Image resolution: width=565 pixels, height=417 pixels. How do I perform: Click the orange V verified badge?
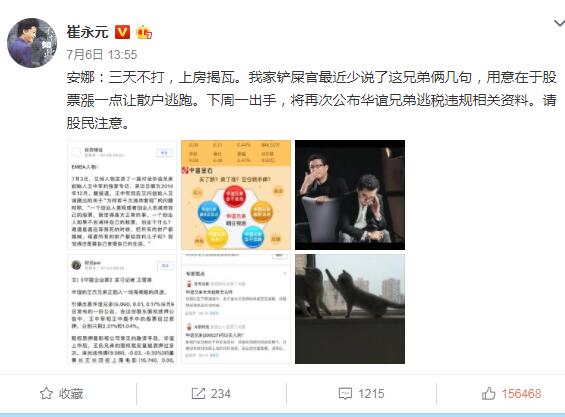pyautogui.click(x=122, y=32)
